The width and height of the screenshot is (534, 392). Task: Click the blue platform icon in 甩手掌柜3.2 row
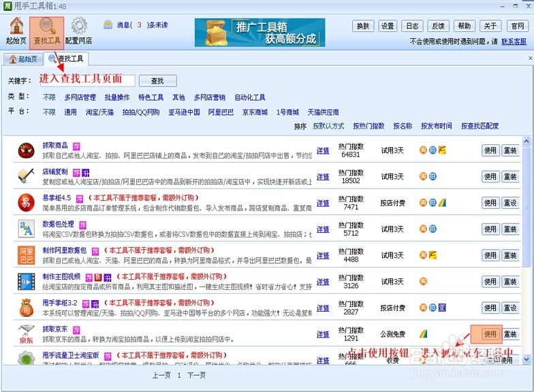[442, 308]
